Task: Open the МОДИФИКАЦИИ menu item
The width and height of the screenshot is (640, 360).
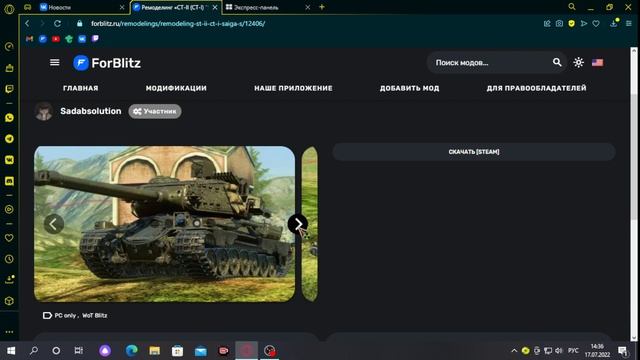Action: click(176, 88)
